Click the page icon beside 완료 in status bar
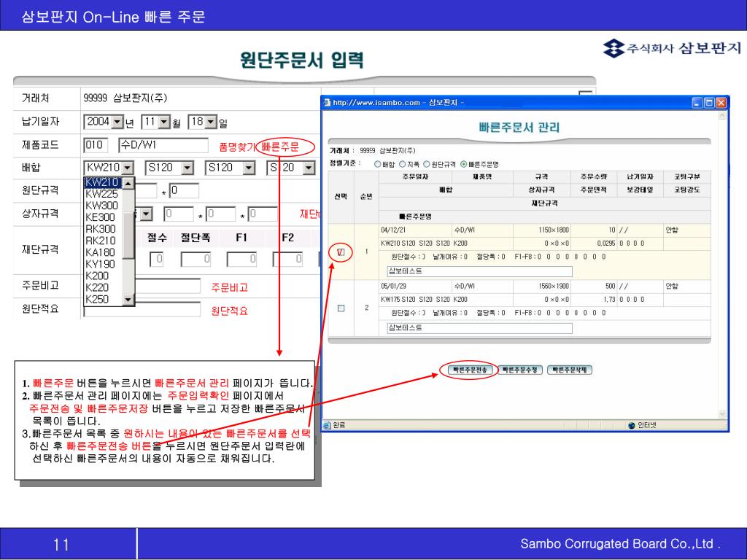This screenshot has width=747, height=560. 328,425
